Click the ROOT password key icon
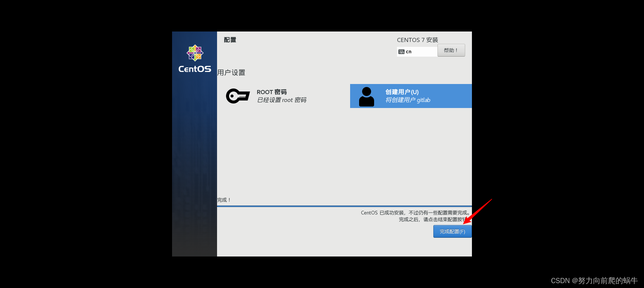 coord(238,96)
